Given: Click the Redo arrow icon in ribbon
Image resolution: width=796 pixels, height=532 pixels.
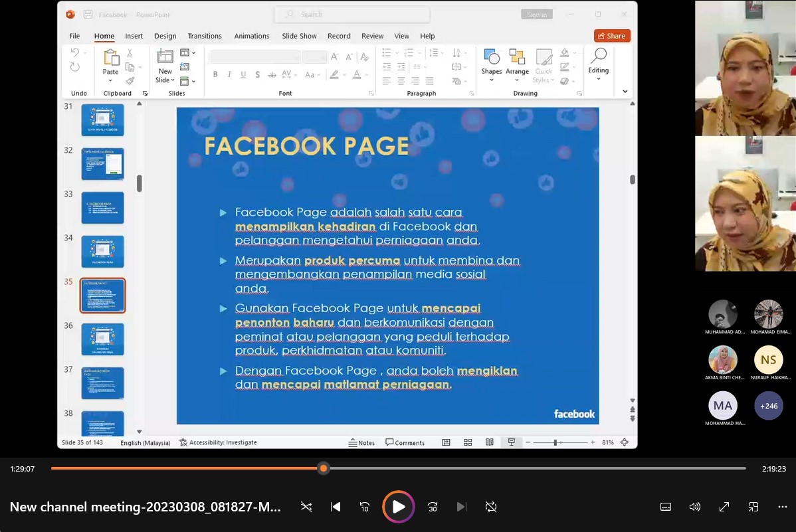Looking at the screenshot, I should point(75,67).
